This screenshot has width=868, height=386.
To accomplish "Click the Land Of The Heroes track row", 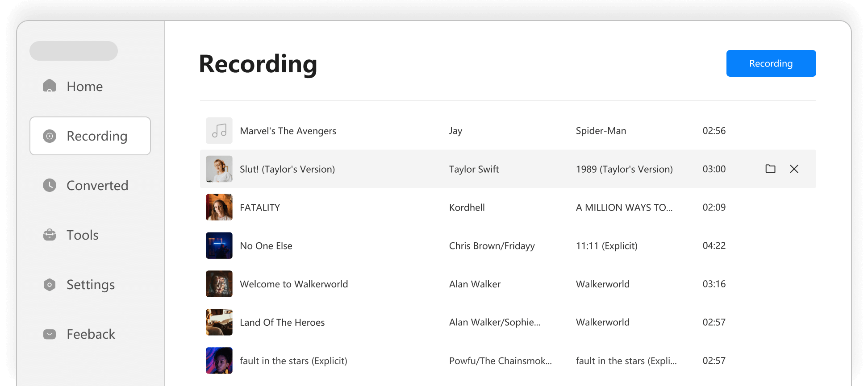I will point(508,322).
